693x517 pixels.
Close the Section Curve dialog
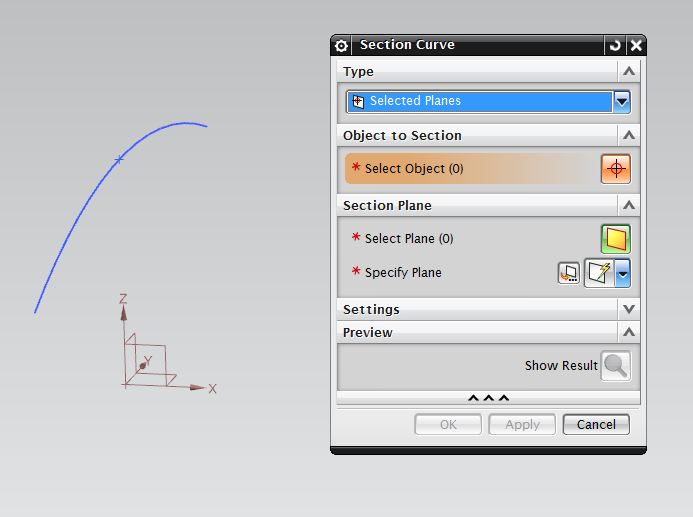[x=636, y=45]
